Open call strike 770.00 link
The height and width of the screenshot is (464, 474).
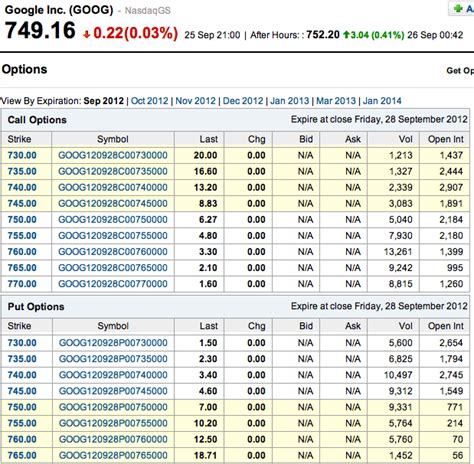coord(22,284)
